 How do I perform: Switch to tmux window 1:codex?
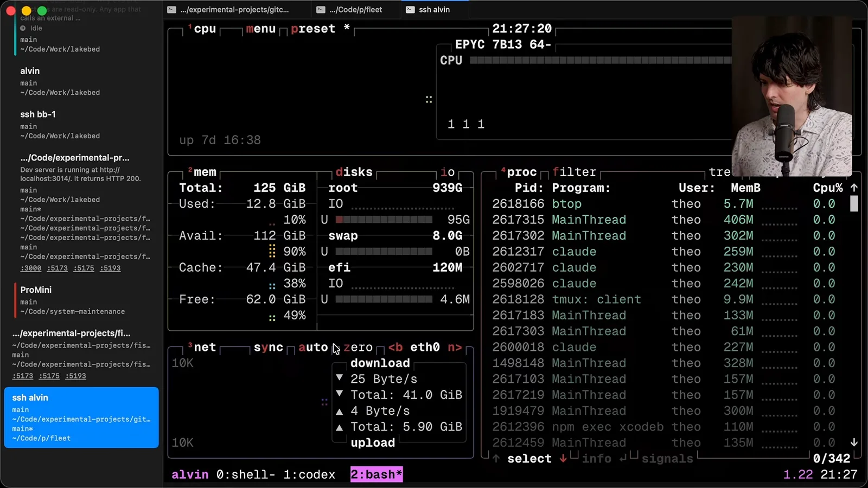309,474
